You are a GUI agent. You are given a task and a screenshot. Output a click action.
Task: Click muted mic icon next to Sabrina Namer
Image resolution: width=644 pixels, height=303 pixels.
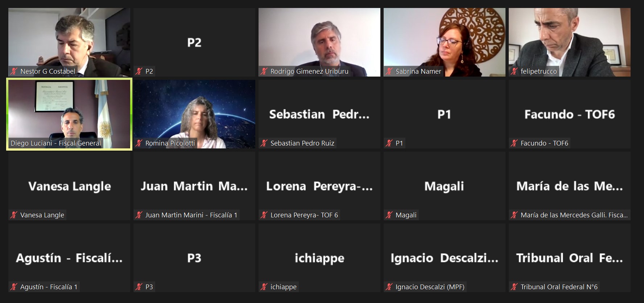point(389,71)
